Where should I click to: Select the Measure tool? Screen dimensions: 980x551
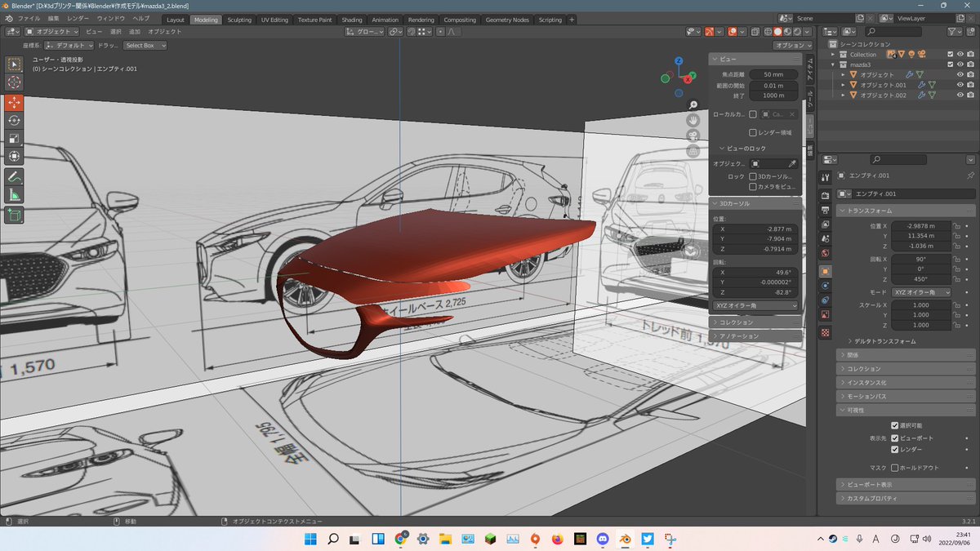(x=14, y=194)
